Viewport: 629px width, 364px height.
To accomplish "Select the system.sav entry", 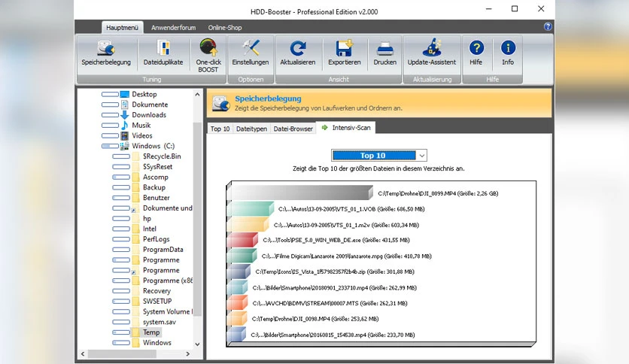I will pyautogui.click(x=160, y=322).
